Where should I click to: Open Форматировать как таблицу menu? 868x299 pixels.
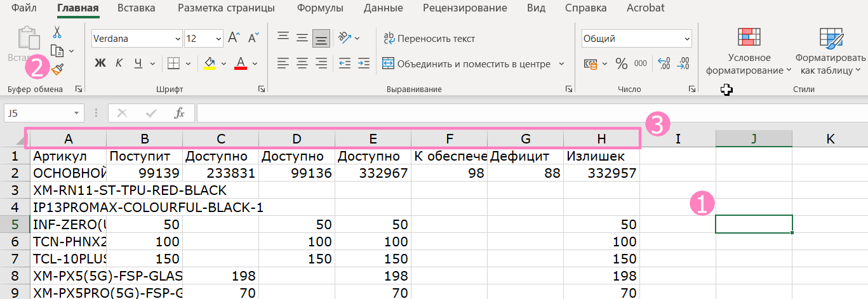[x=831, y=52]
